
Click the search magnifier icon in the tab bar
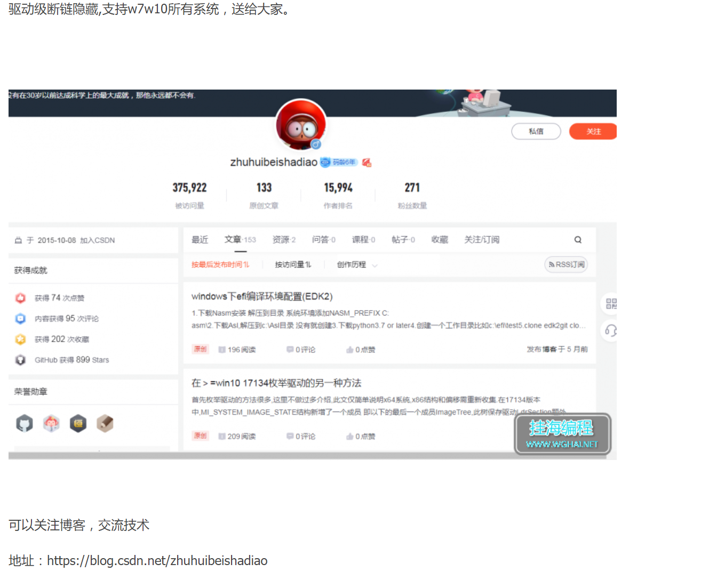click(x=578, y=240)
